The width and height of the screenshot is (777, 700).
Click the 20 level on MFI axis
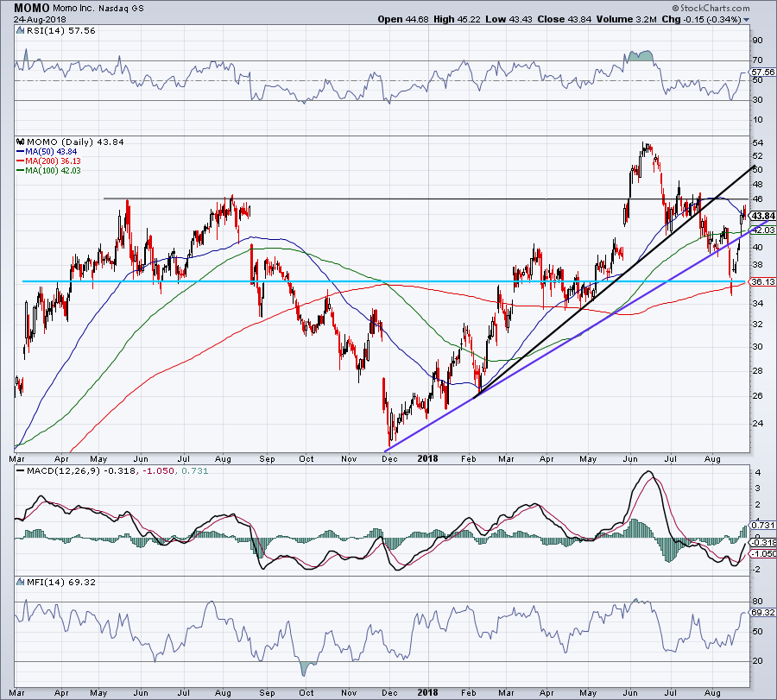coord(758,661)
